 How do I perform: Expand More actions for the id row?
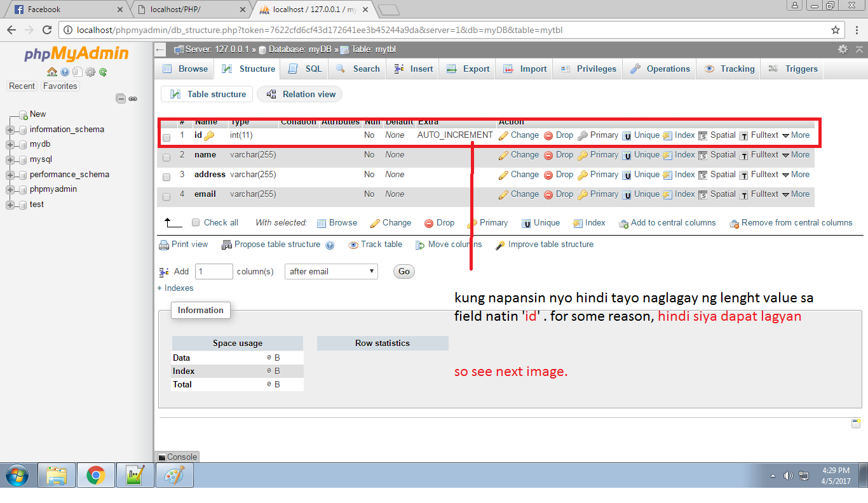799,135
